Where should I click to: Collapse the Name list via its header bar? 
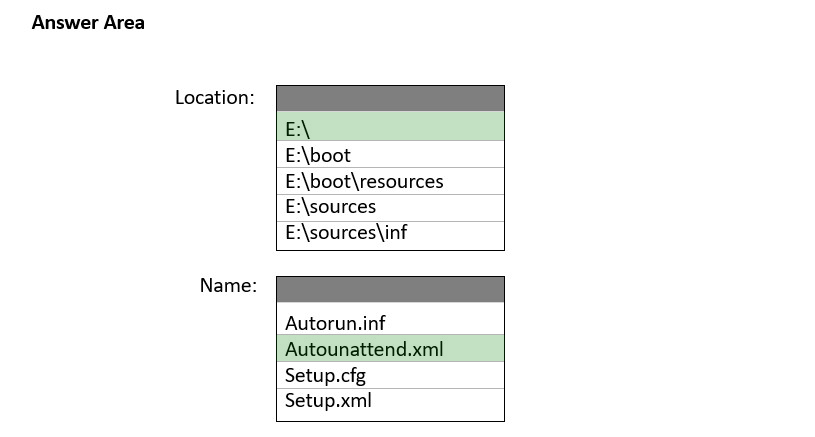(x=390, y=289)
